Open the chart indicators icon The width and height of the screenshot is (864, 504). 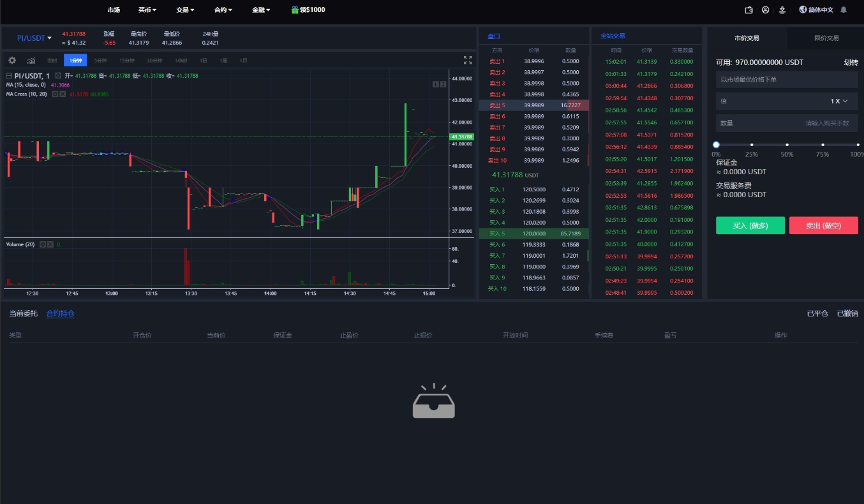point(31,61)
